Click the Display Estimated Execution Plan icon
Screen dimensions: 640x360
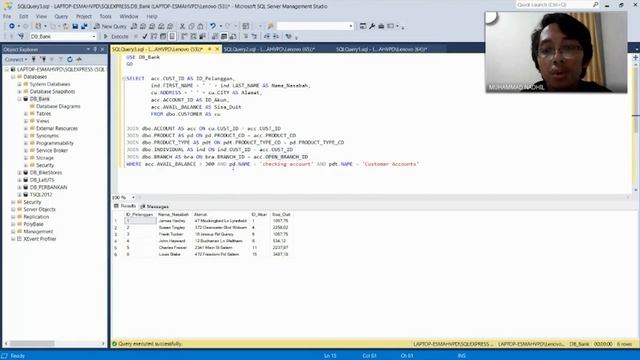[154, 36]
